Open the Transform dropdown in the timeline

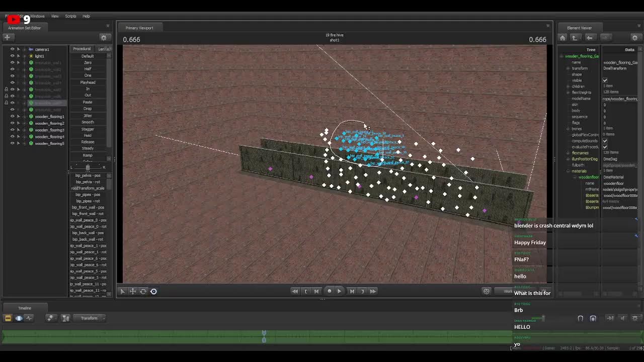coord(90,318)
